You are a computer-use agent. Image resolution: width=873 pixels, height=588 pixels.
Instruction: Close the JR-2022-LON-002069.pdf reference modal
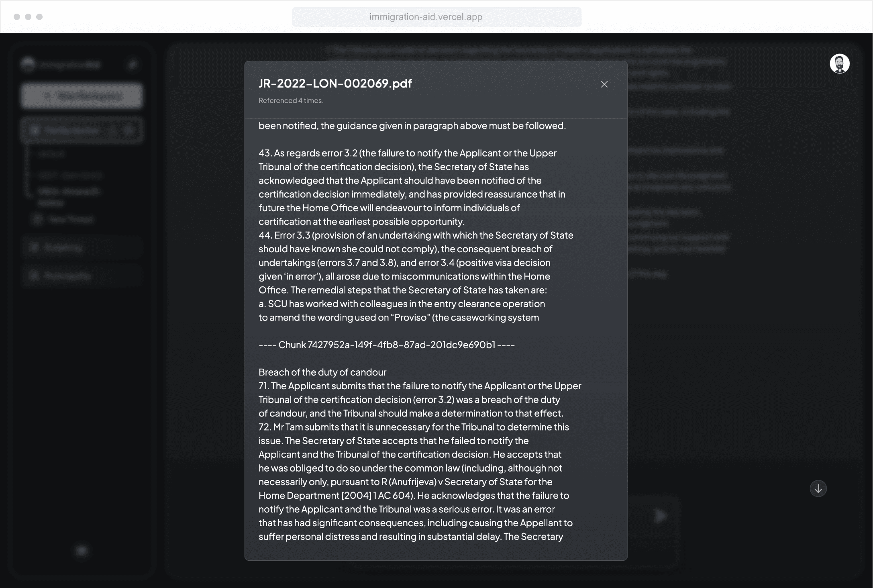604,84
